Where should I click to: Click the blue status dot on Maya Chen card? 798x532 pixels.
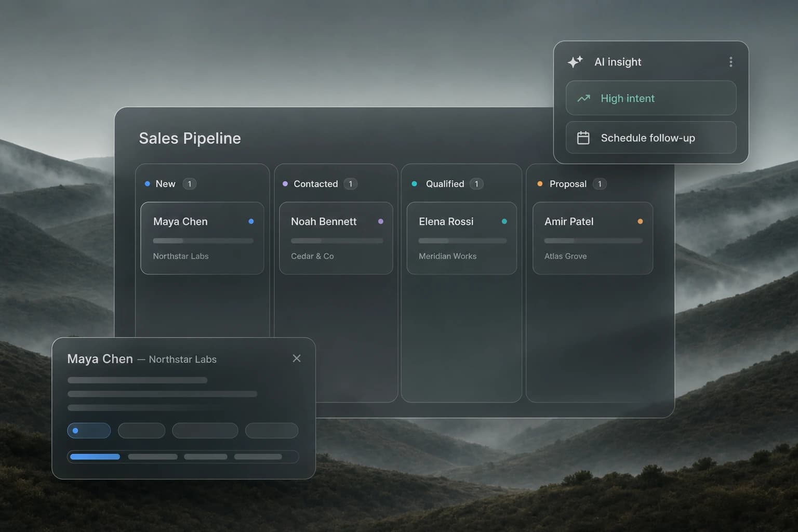[x=251, y=221]
